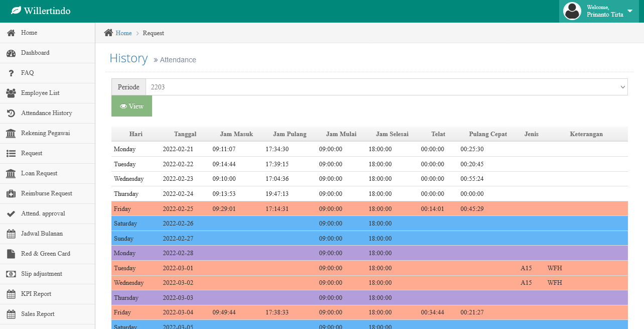
Task: Click the KPI Report sidebar item
Action: (x=47, y=294)
